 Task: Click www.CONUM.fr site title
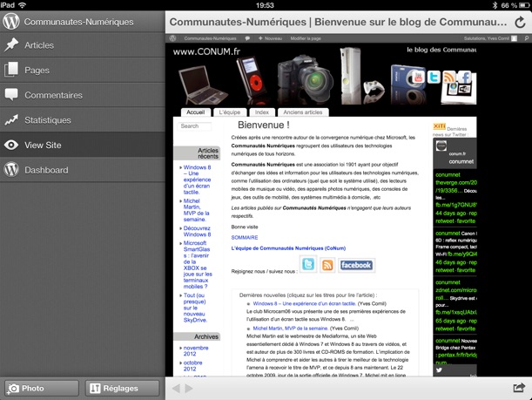pyautogui.click(x=206, y=51)
